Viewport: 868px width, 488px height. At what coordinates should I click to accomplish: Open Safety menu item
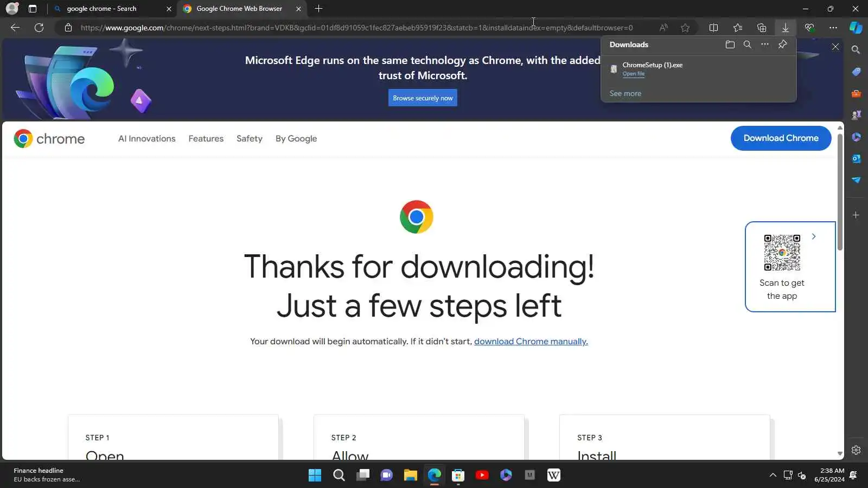249,139
